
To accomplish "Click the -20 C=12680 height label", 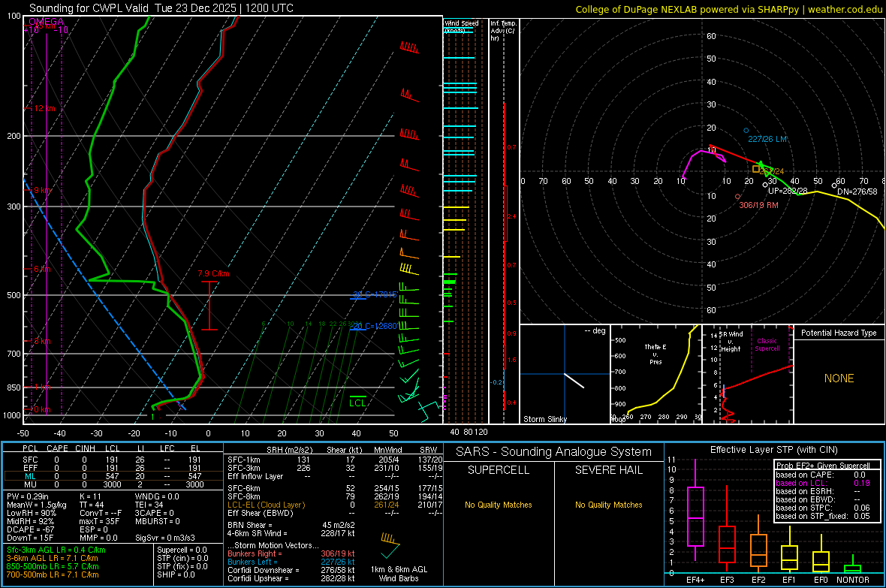I will coord(373,326).
